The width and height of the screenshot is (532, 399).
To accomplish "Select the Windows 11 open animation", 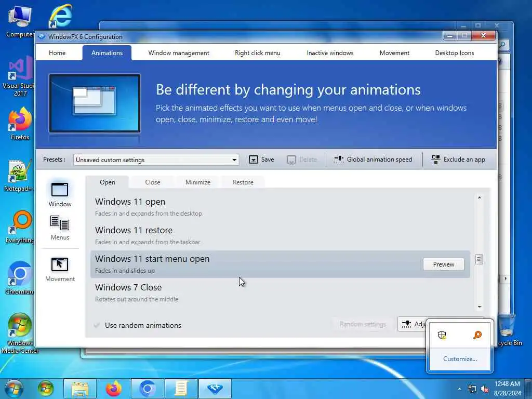I will point(280,207).
